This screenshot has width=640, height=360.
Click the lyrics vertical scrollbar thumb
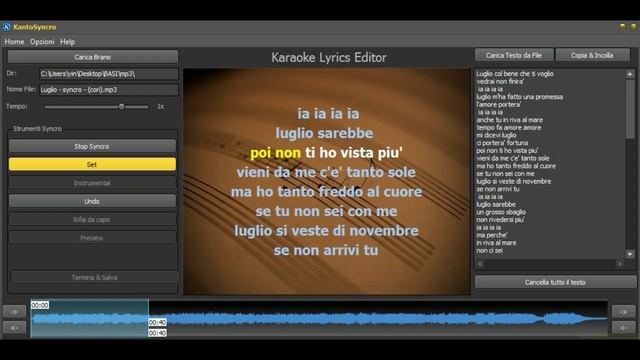pyautogui.click(x=630, y=109)
